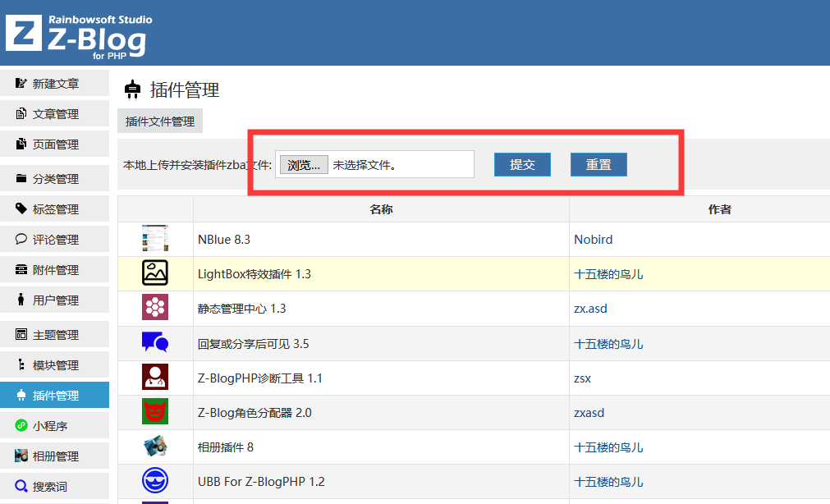Click the 重置 reset button
This screenshot has height=504, width=830.
598,165
